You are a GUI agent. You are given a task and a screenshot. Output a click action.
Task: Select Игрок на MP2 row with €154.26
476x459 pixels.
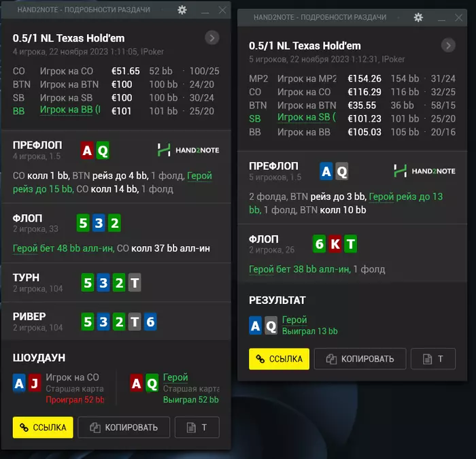352,79
